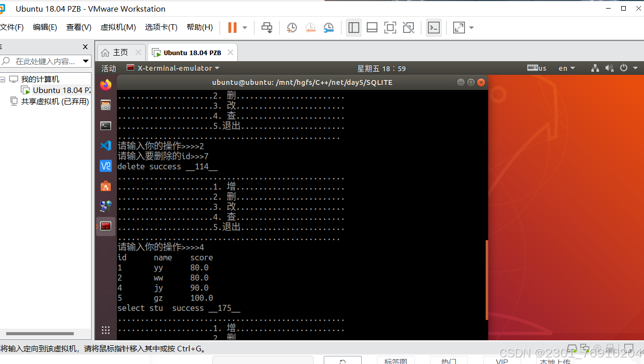Open the 文件(F) menu
The image size is (644, 364).
click(x=12, y=27)
